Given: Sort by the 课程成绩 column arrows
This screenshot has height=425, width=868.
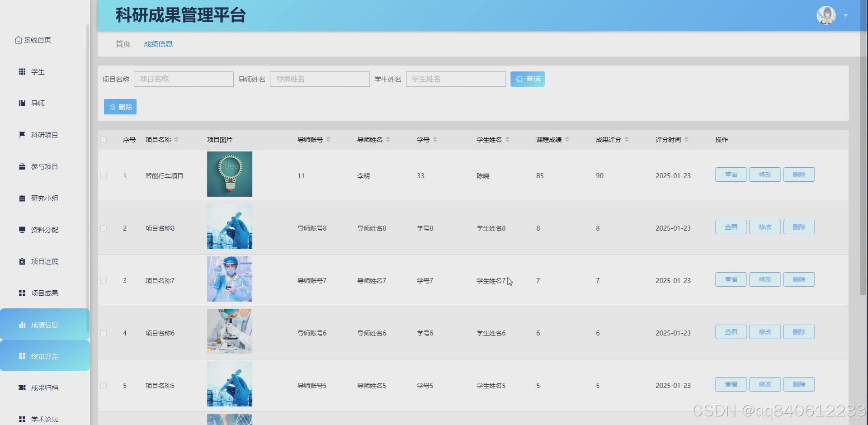Looking at the screenshot, I should [x=567, y=140].
